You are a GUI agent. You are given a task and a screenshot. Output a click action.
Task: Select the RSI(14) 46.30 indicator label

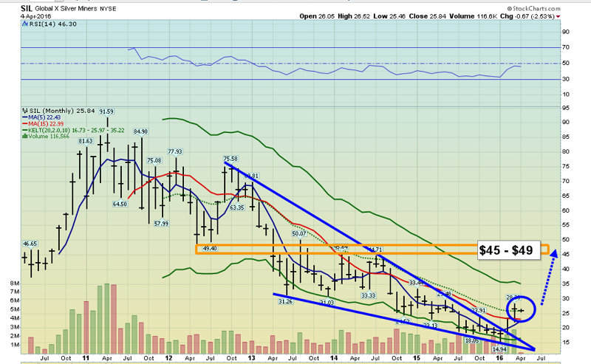(52, 24)
